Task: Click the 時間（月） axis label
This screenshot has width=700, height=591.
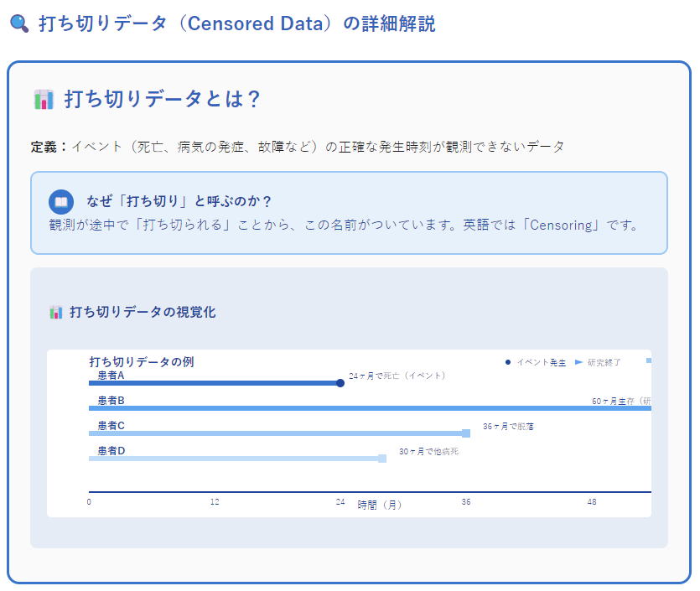Action: [x=380, y=505]
